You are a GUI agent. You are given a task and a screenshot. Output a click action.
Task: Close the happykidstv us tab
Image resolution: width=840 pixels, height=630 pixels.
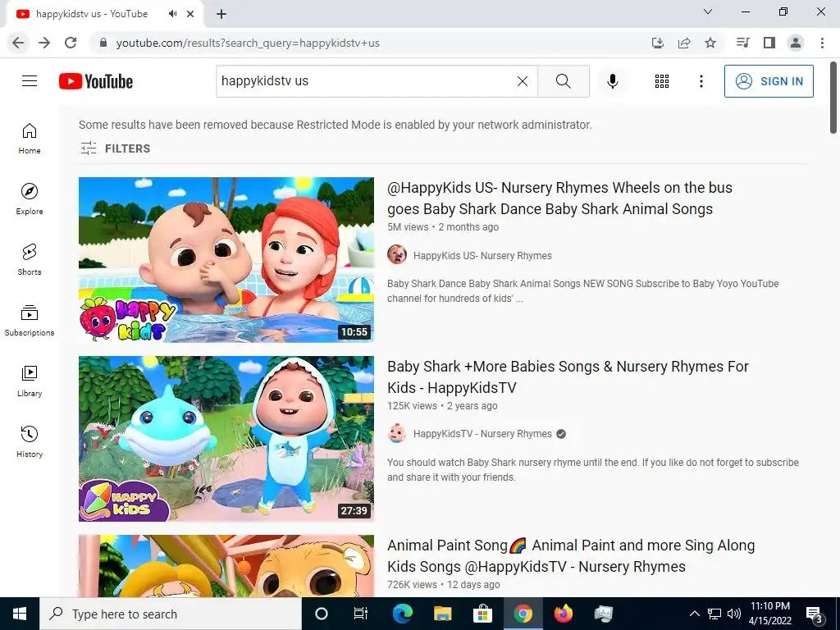point(190,14)
